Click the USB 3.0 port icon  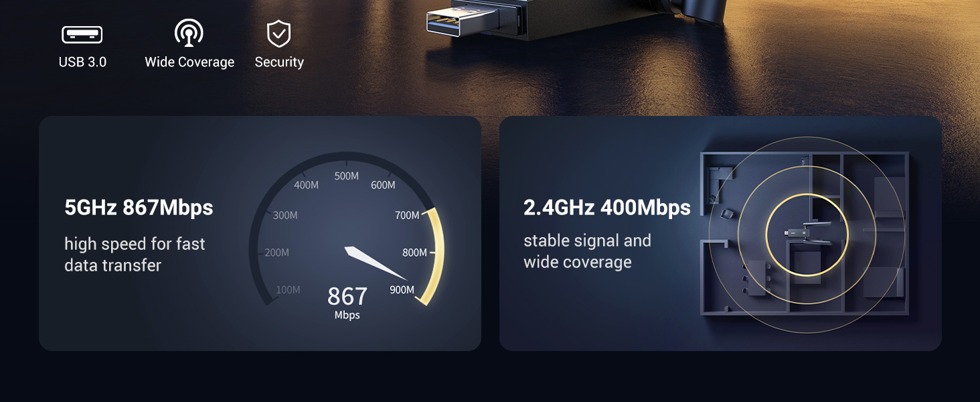[x=82, y=35]
